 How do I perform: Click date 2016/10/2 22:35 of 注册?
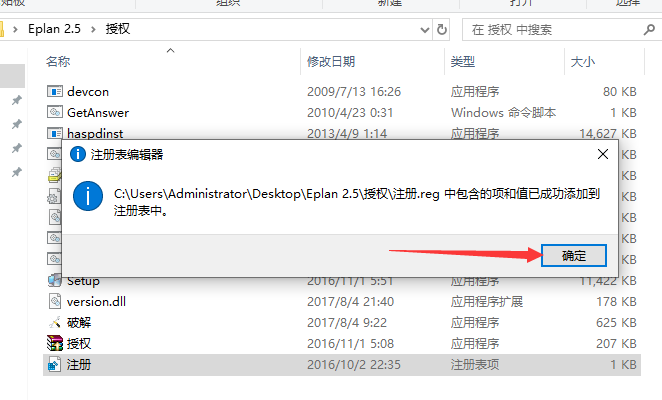[x=354, y=365]
